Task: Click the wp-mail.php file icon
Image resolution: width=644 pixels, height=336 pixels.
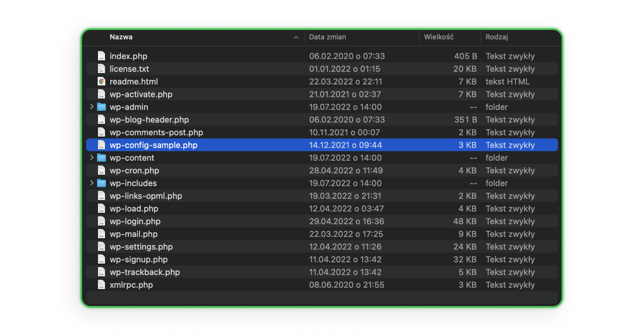Action: click(x=102, y=234)
